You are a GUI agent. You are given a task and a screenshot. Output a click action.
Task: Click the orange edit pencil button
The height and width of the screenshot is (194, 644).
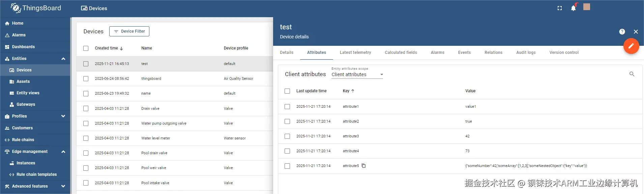(631, 46)
